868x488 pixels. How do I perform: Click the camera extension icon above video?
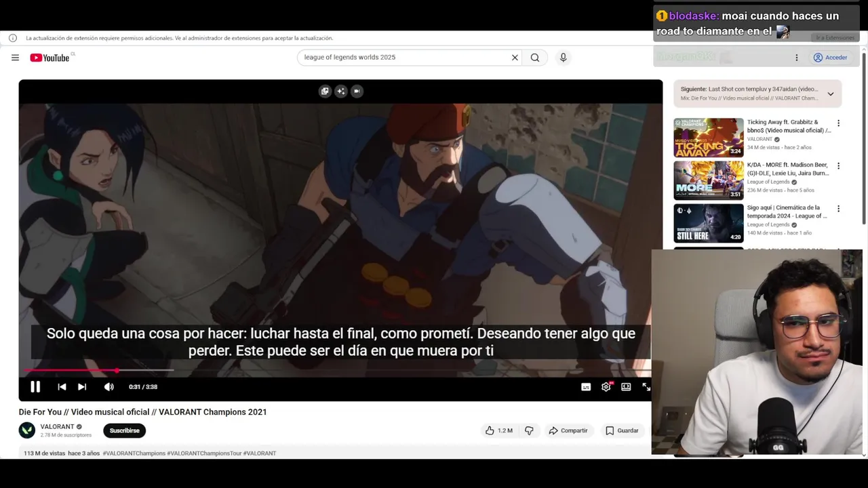tap(357, 91)
